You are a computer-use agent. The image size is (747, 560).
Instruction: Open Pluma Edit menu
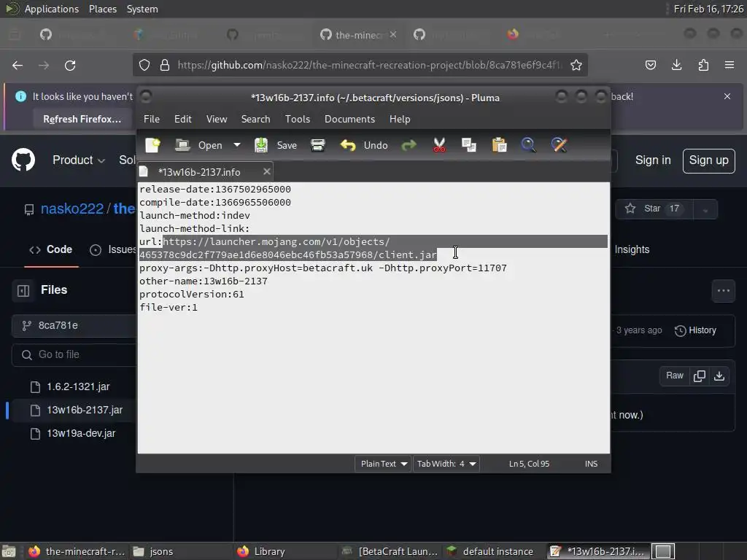[x=183, y=119]
